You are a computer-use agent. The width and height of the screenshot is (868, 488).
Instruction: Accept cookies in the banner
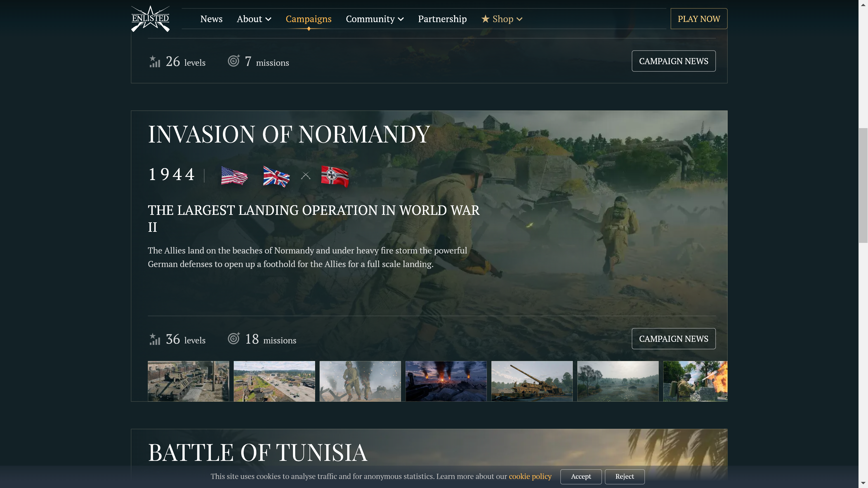(x=581, y=476)
